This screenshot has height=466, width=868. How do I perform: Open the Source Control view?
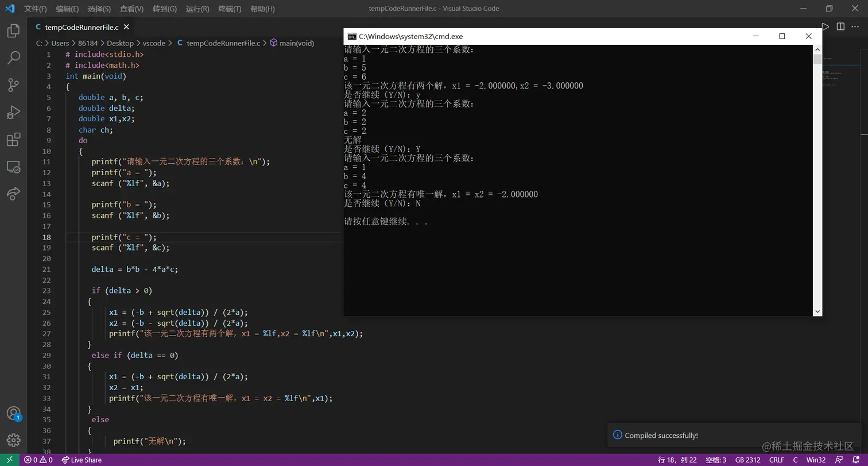13,85
